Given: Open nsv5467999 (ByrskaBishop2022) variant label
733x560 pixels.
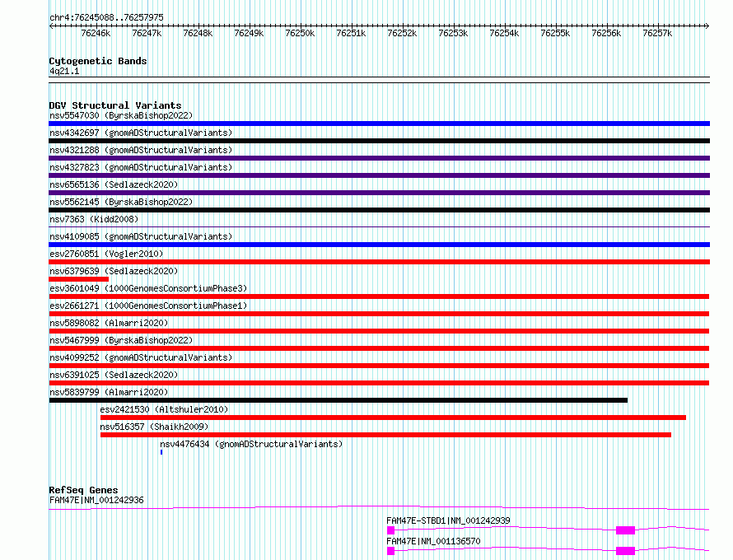Looking at the screenshot, I should [x=121, y=340].
